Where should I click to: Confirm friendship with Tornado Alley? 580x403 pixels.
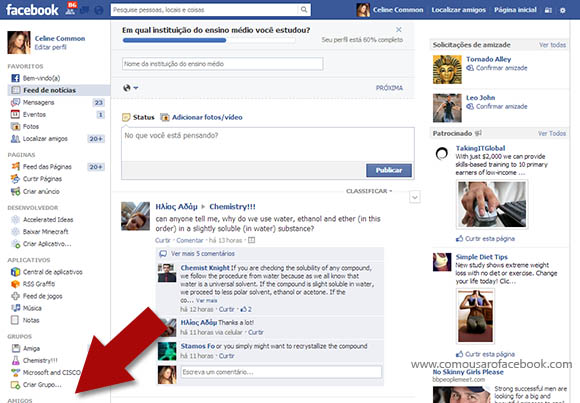tap(501, 68)
